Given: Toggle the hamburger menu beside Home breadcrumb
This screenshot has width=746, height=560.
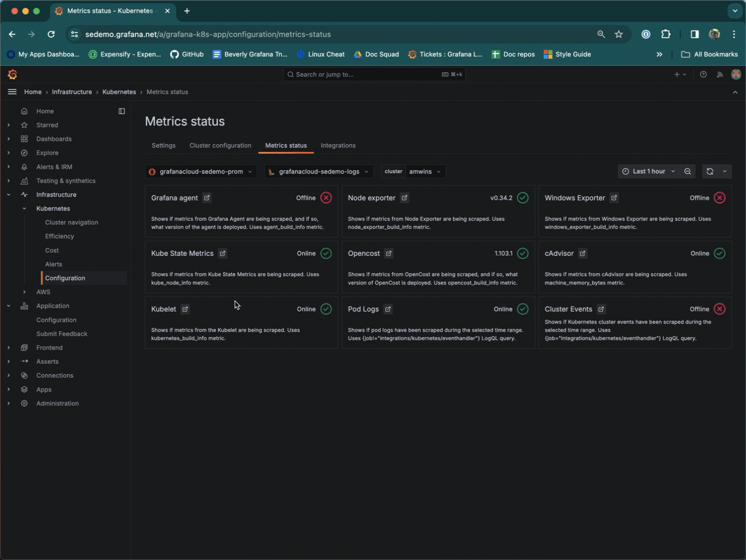Looking at the screenshot, I should (12, 92).
